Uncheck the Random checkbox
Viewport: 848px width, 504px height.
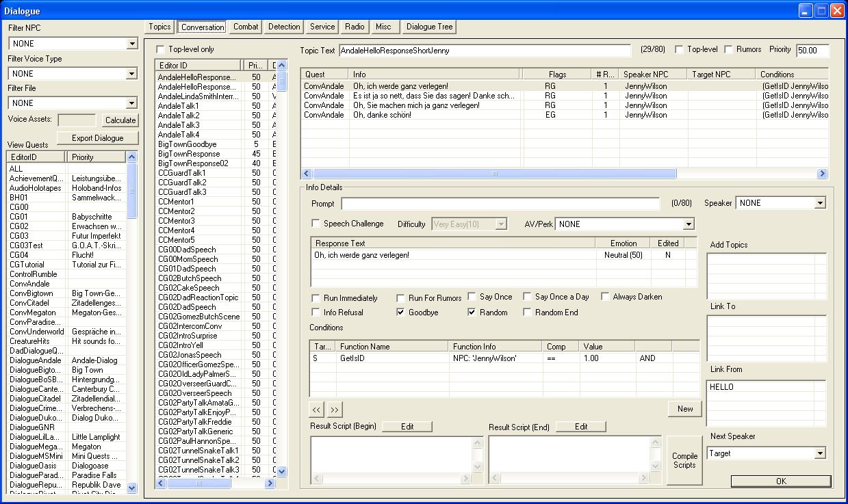[472, 313]
